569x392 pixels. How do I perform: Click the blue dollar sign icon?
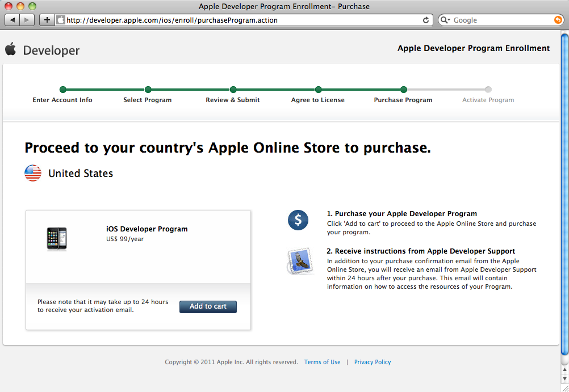tap(298, 220)
